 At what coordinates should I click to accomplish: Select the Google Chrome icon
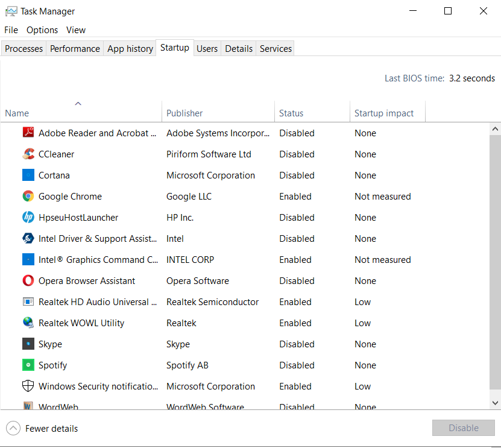[28, 196]
